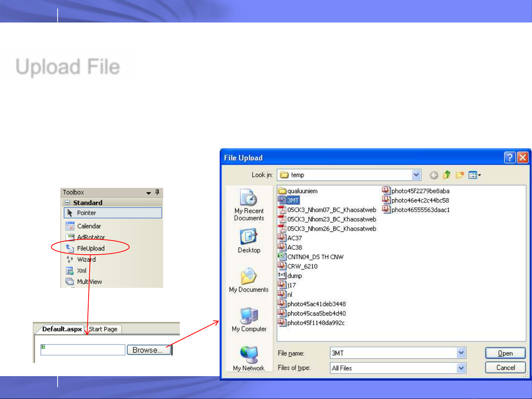This screenshot has height=399, width=532.
Task: Open the Desktop location icon
Action: point(248,237)
